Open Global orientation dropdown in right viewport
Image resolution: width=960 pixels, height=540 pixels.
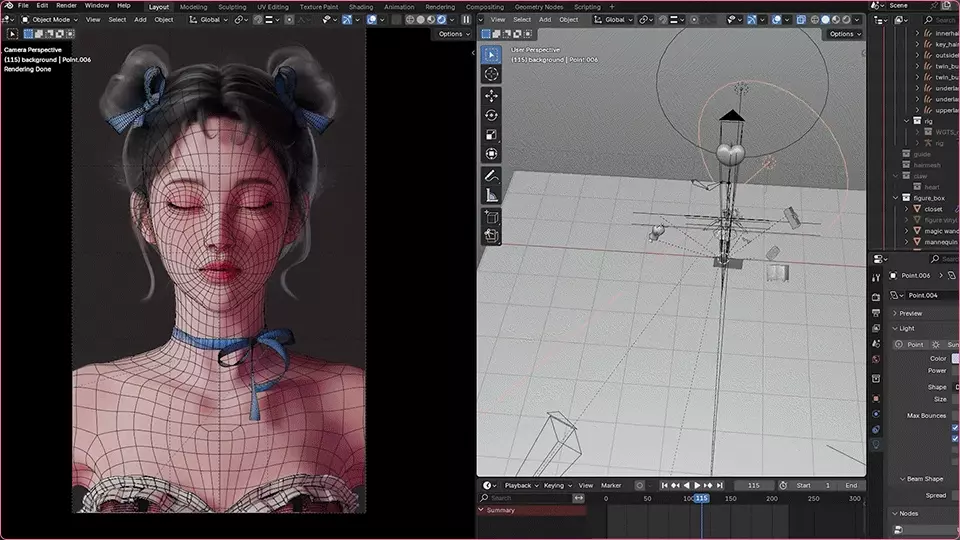[x=613, y=20]
